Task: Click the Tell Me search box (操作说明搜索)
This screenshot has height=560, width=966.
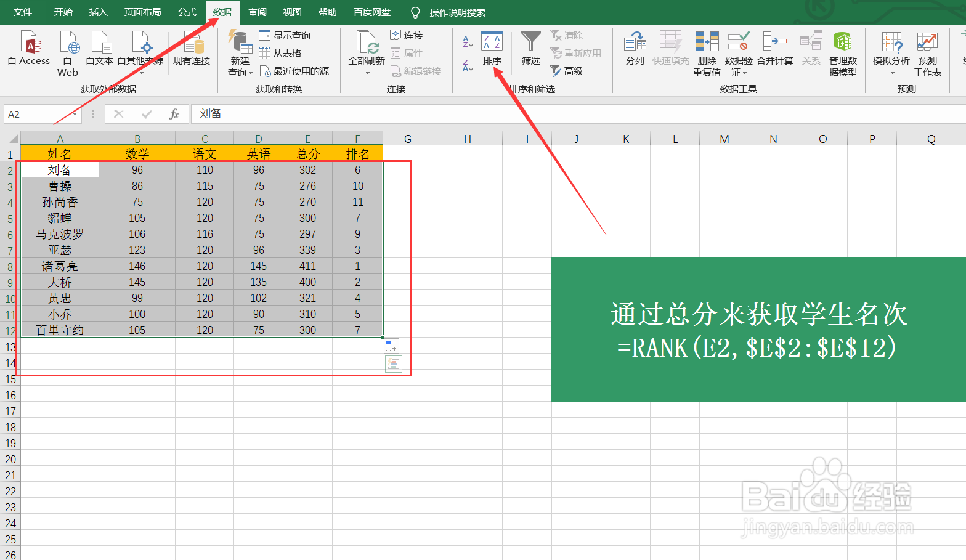Action: pyautogui.click(x=458, y=12)
